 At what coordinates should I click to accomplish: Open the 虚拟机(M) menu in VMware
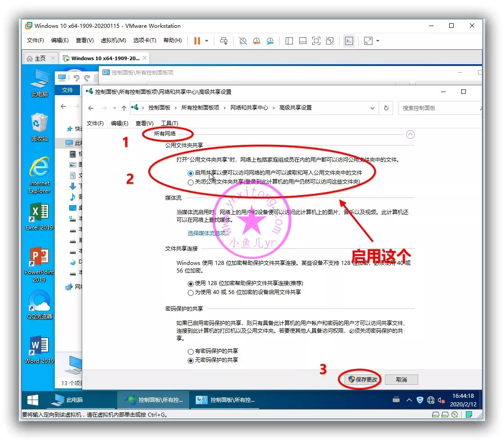[x=113, y=40]
